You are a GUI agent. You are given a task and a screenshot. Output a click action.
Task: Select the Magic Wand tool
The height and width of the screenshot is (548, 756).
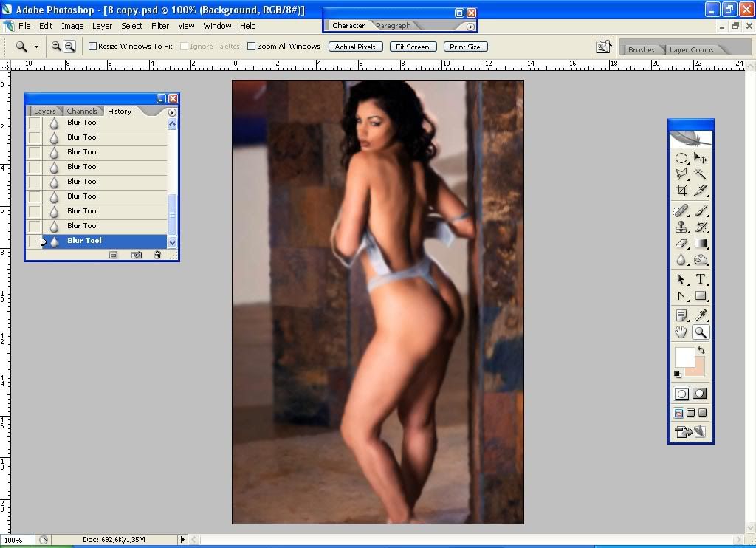click(700, 174)
